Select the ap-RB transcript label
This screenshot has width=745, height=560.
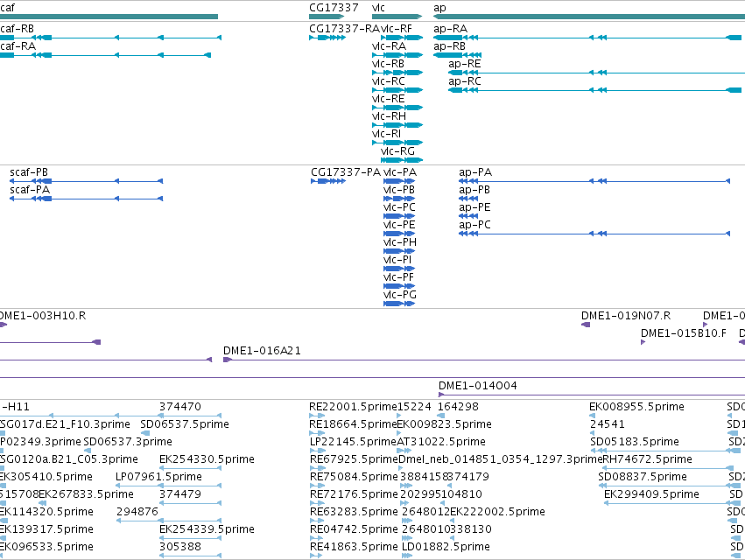(x=449, y=46)
